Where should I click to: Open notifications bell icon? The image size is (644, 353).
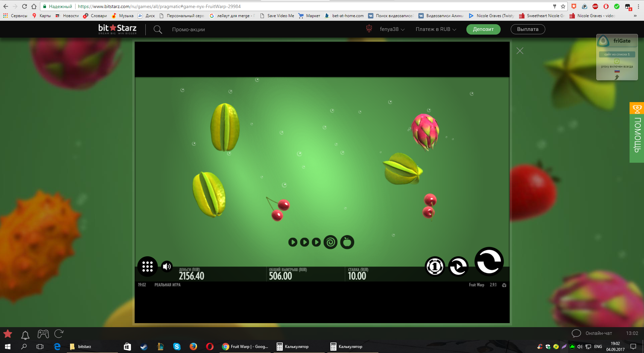[25, 335]
